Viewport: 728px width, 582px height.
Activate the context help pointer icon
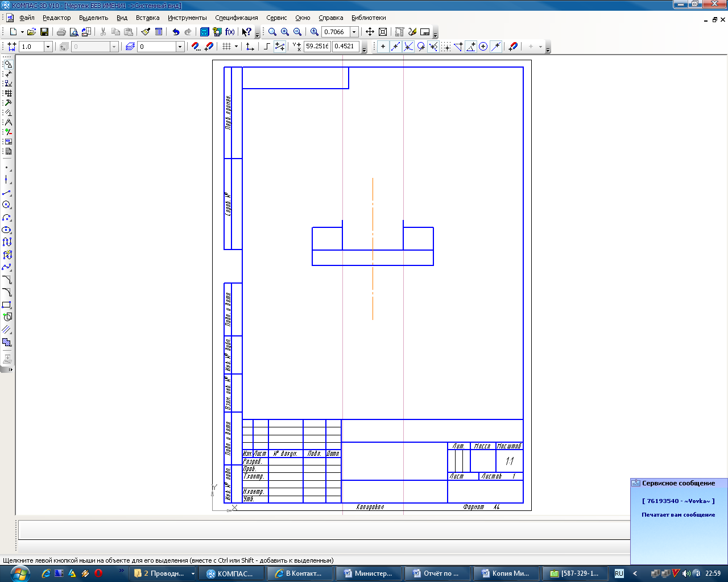click(246, 32)
